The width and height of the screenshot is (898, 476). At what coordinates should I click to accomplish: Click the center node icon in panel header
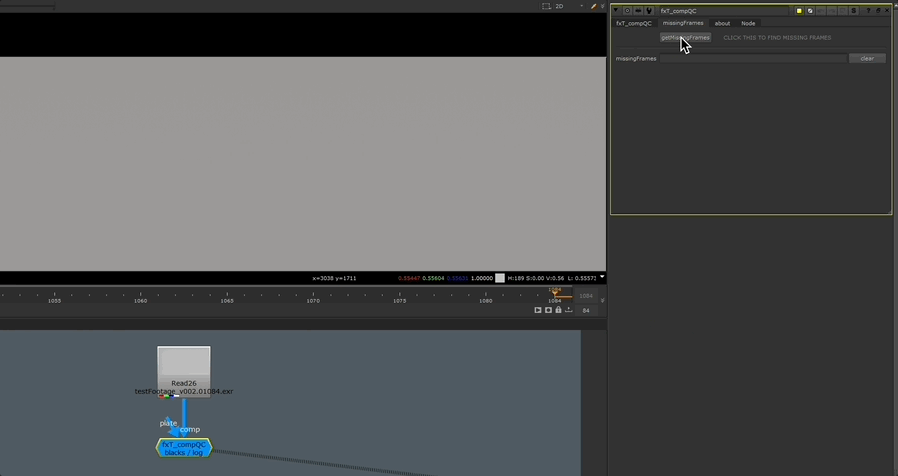627,11
